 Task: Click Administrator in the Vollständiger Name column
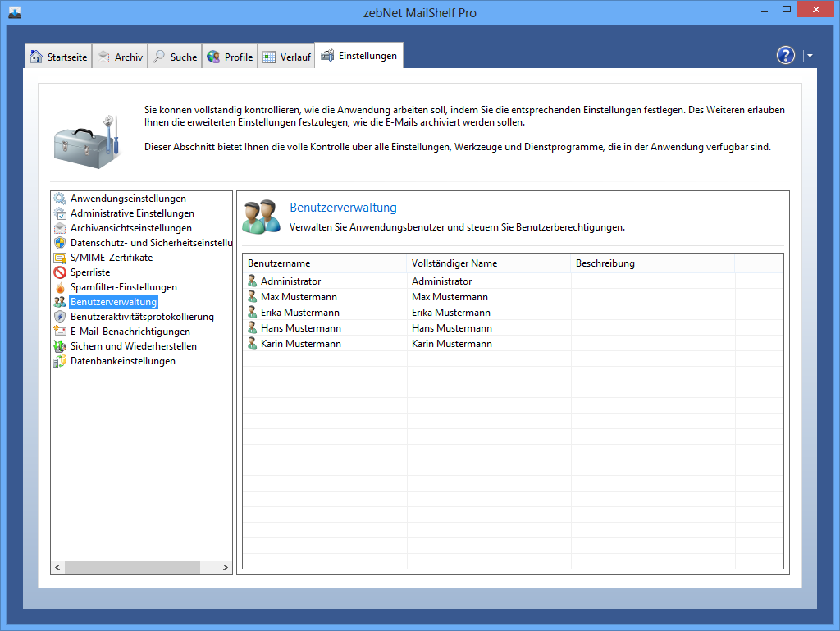(442, 281)
